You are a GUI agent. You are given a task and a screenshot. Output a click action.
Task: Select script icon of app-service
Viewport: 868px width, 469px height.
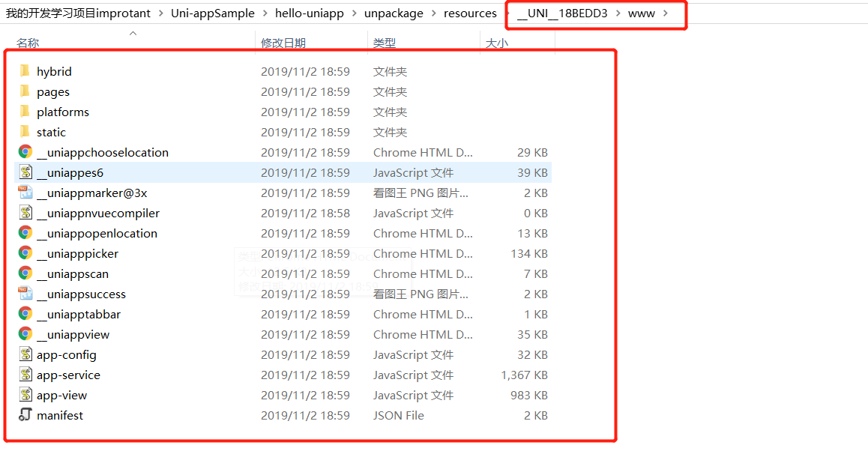[x=25, y=375]
